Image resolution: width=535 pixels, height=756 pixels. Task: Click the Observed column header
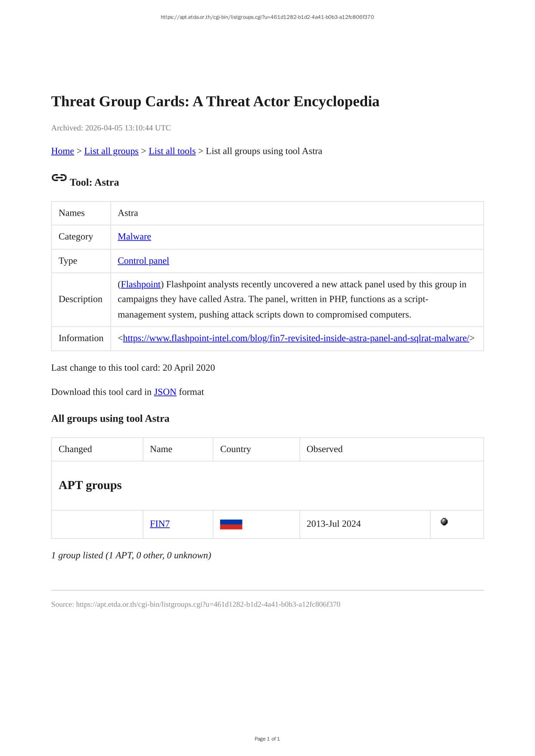(324, 449)
